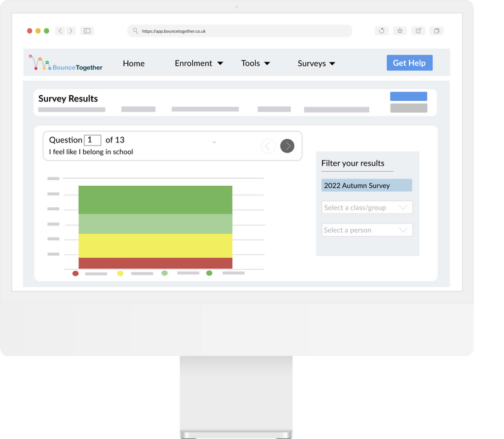Screen dimensions: 504x439
Task: Click the browser forward arrow
Action: [71, 31]
